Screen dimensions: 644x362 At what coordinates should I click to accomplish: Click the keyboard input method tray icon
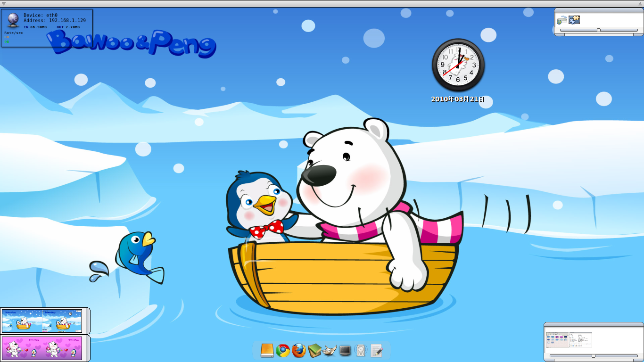562,20
